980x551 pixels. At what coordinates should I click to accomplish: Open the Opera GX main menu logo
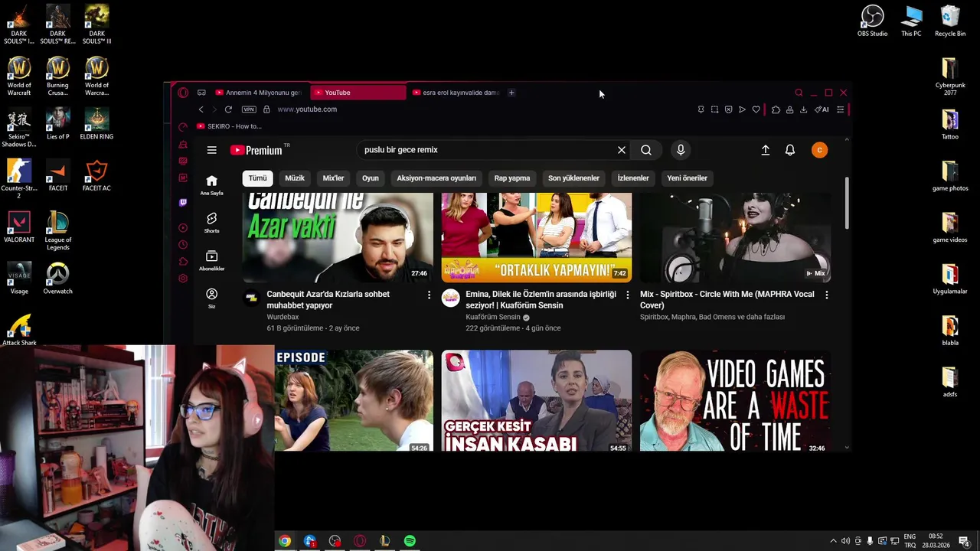click(183, 93)
